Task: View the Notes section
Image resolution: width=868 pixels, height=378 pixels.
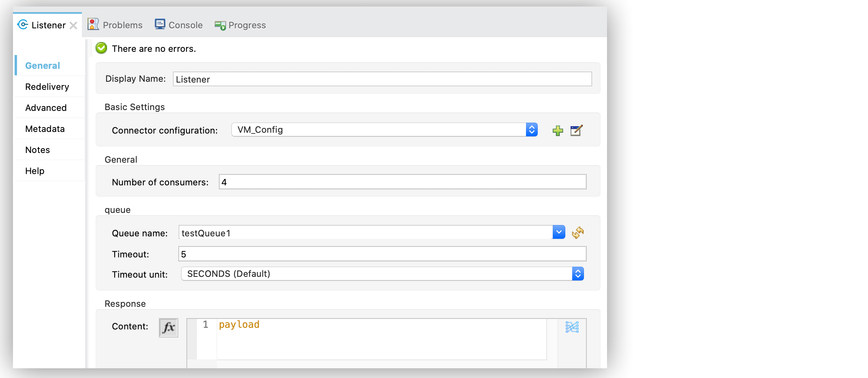Action: (38, 149)
